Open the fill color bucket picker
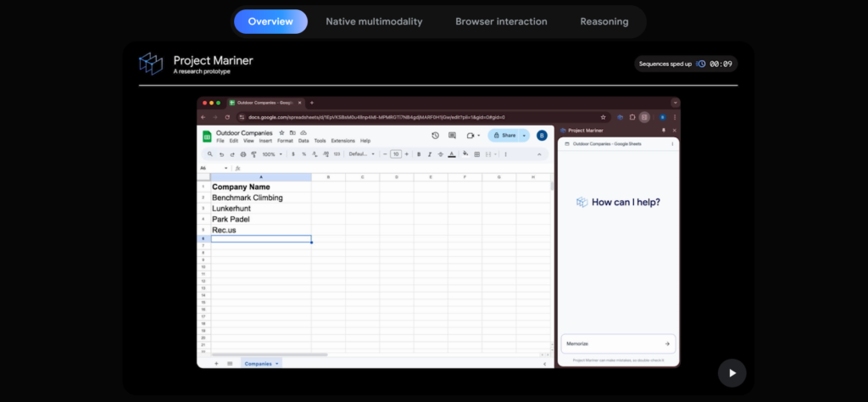868x402 pixels. [x=465, y=154]
